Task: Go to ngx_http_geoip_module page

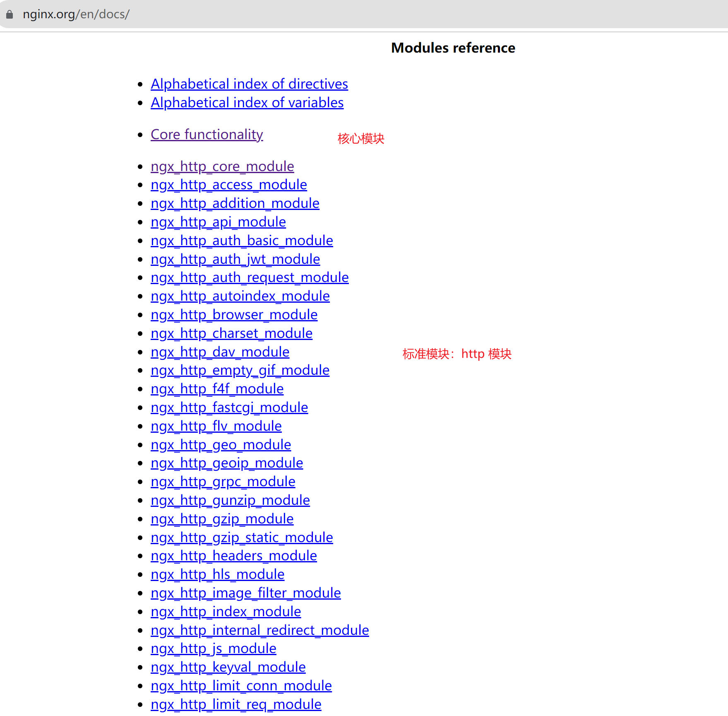Action: (227, 463)
